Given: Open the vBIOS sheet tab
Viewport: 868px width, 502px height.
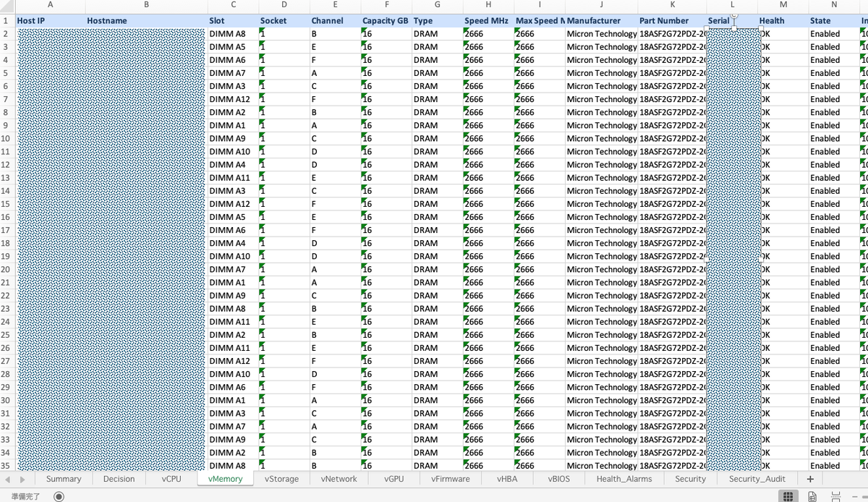Looking at the screenshot, I should click(x=558, y=479).
